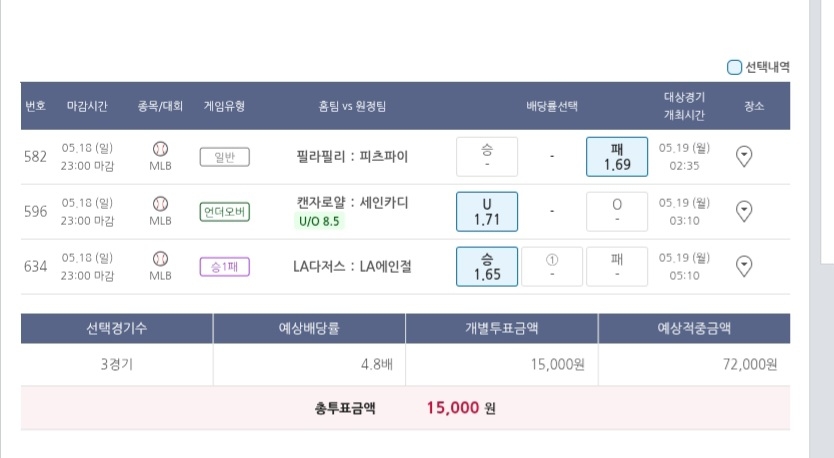Screen dimensions: 834x458
Task: Open venue location pin for game 634
Action: (x=744, y=266)
